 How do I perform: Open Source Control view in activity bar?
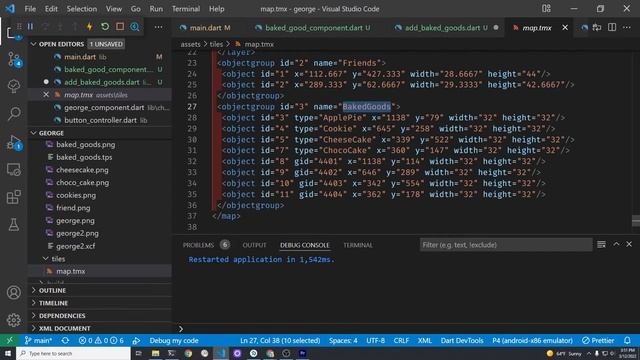tap(14, 60)
